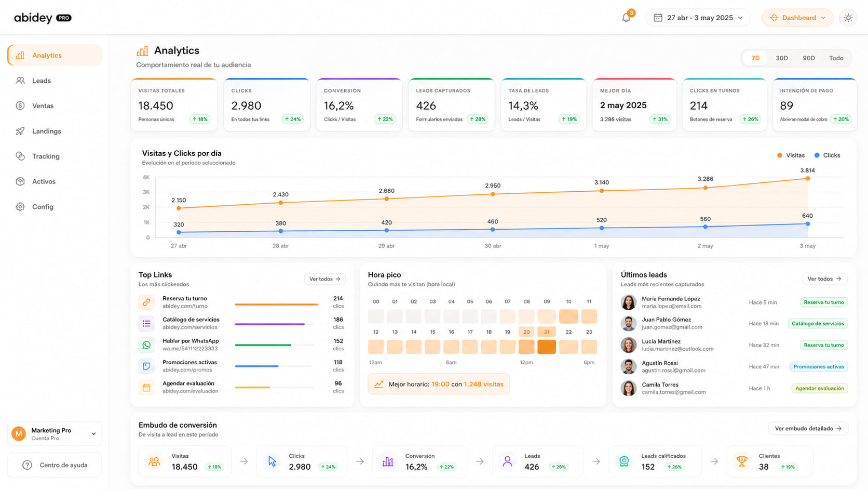
Task: Open Ver embudo detallado
Action: click(x=808, y=429)
